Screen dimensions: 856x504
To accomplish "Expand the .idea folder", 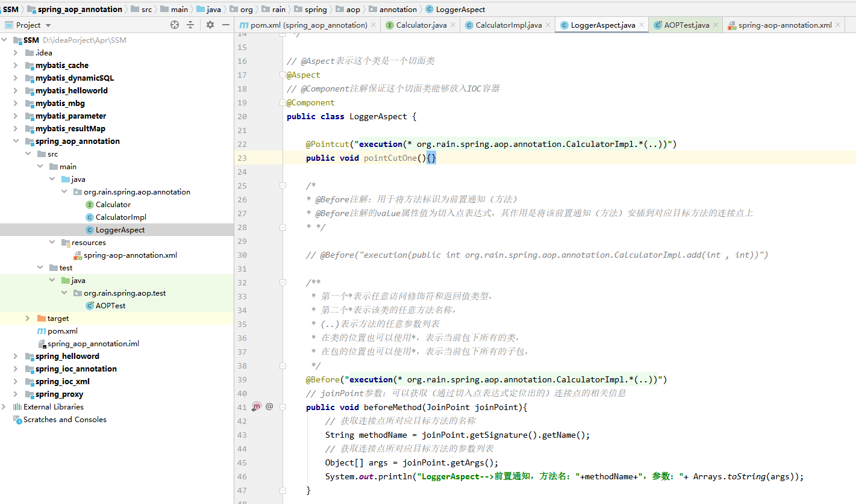I will 16,53.
